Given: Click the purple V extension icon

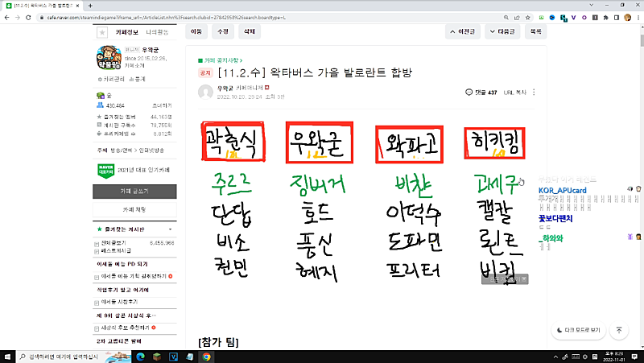Looking at the screenshot, I should point(574,18).
